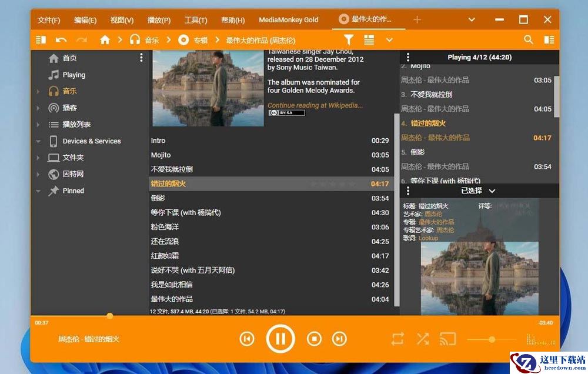Select the track 粉色海洋 in the list

pyautogui.click(x=165, y=227)
